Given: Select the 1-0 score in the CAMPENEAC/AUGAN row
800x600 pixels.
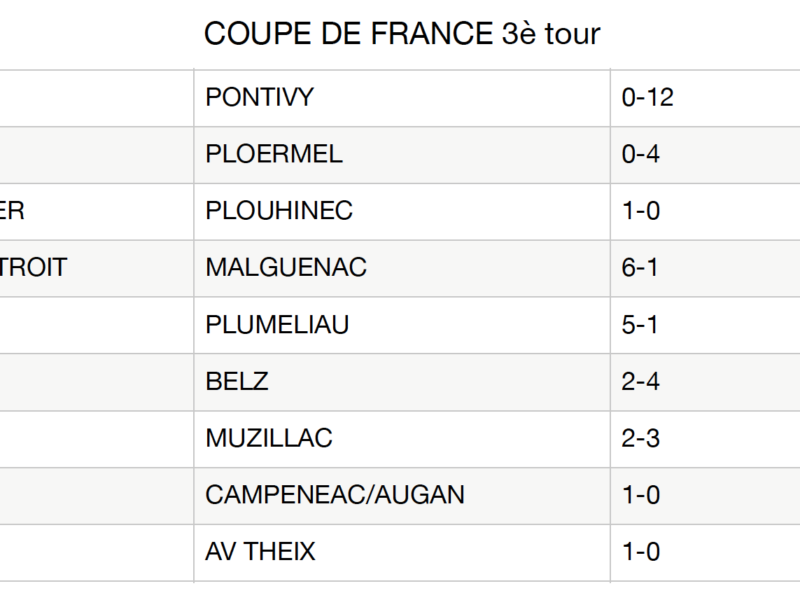Looking at the screenshot, I should pyautogui.click(x=641, y=495).
